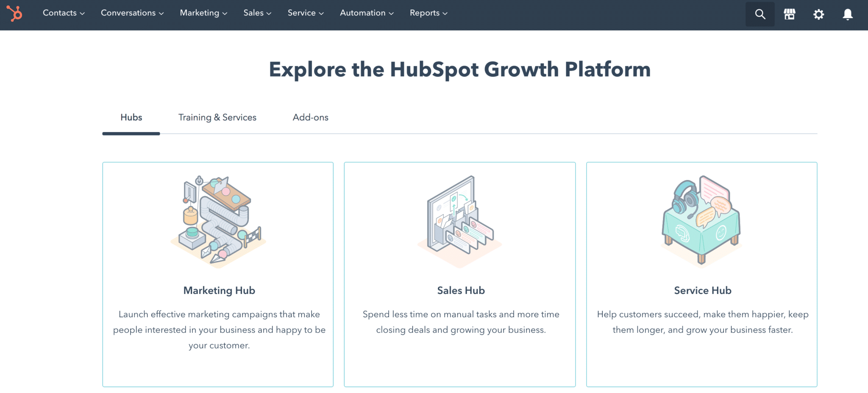Expand the Reports dropdown menu
Screen dimensions: 868x393
coord(428,13)
